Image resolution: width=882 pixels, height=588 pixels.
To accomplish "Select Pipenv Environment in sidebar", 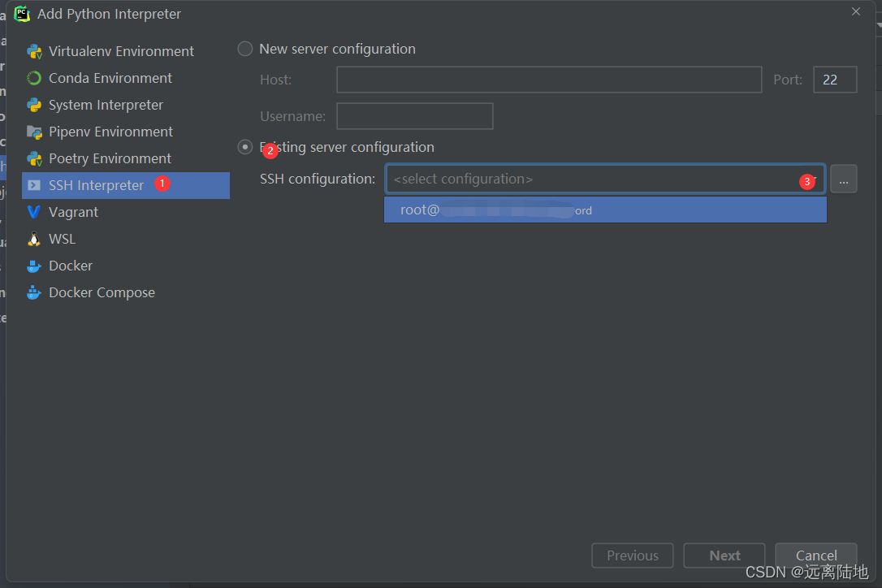I will (125, 132).
